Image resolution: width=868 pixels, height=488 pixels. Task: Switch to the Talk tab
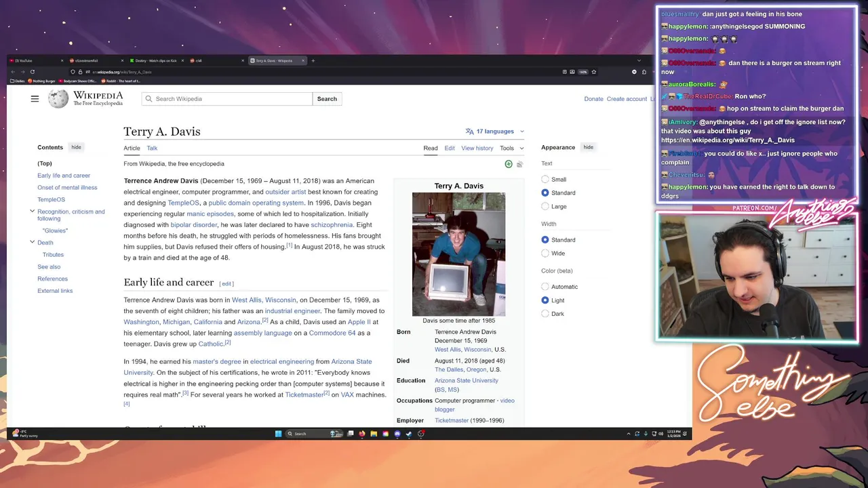[x=152, y=148]
